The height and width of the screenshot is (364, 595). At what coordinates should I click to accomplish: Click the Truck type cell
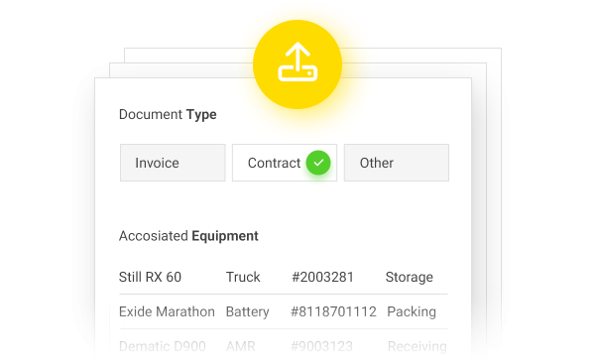pyautogui.click(x=243, y=277)
